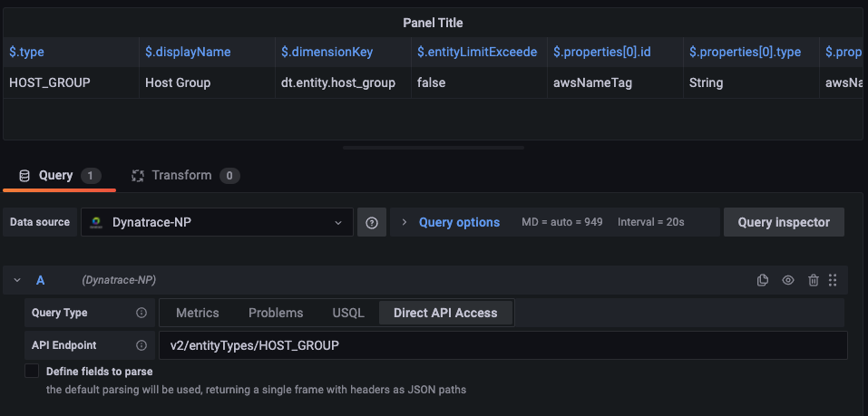The width and height of the screenshot is (868, 416).
Task: Select the Direct API Access query type
Action: click(445, 313)
